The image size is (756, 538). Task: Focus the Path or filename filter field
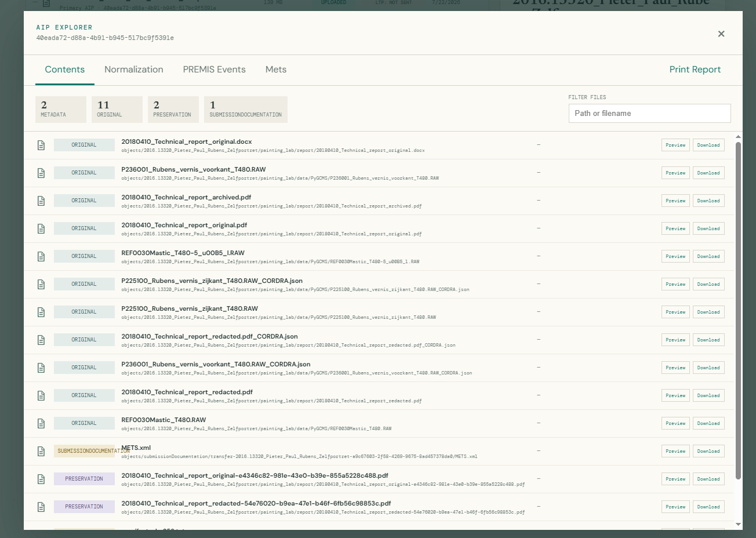[x=649, y=114]
